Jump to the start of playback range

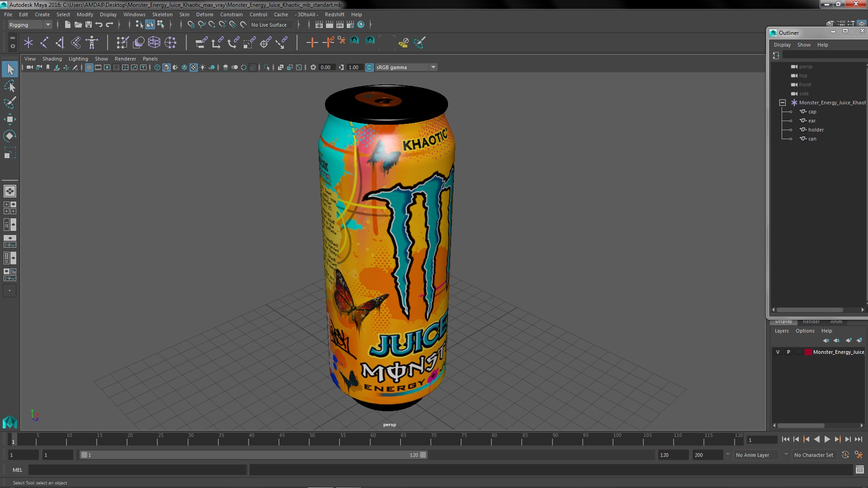tap(785, 439)
